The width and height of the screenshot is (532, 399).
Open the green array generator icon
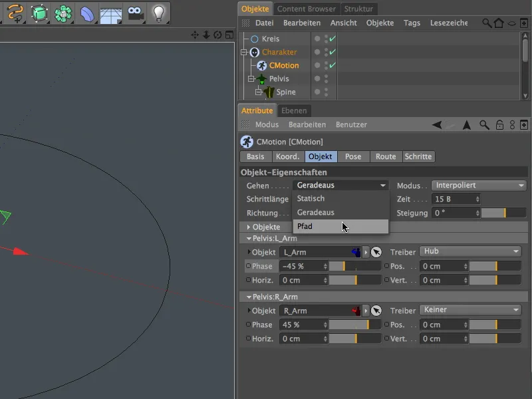pos(63,13)
